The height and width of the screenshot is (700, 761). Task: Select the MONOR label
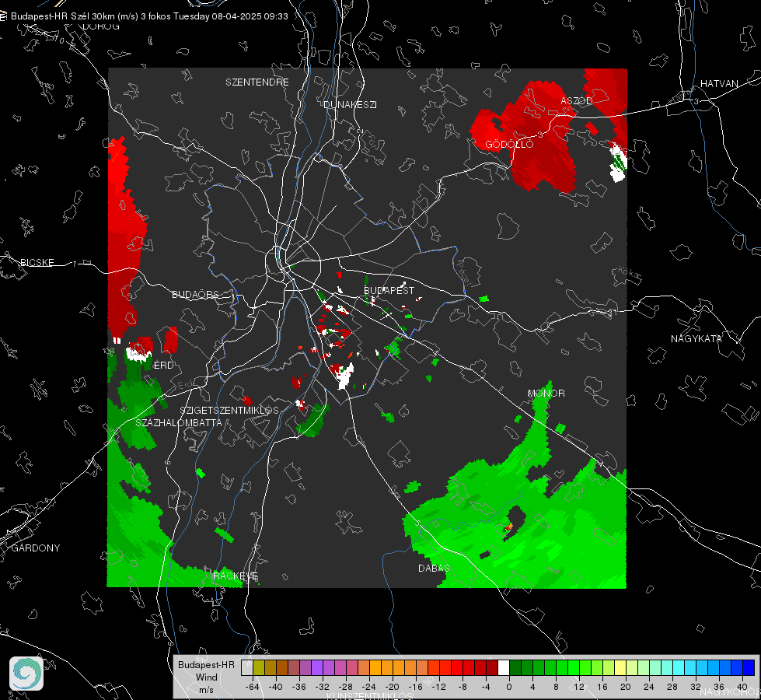(546, 394)
